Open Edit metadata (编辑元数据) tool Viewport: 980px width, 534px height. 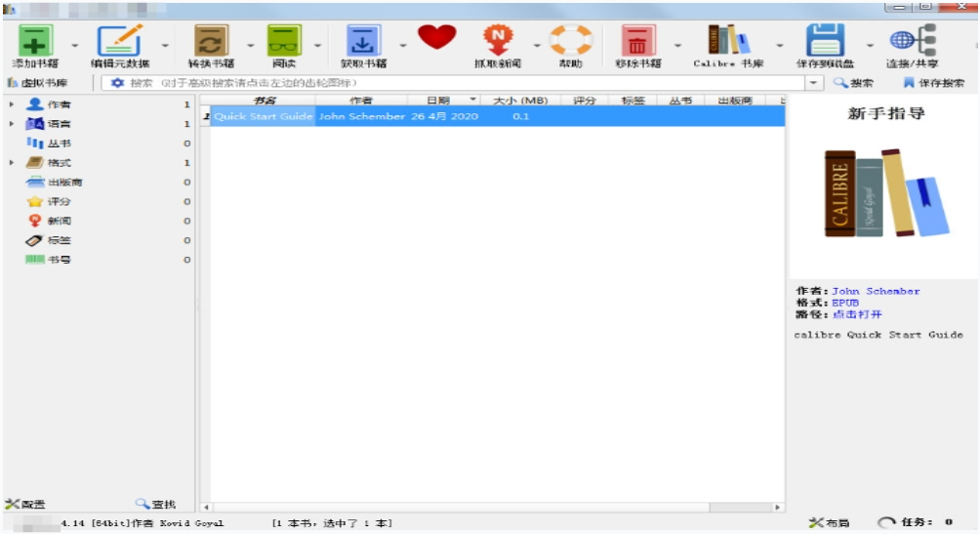[x=119, y=41]
